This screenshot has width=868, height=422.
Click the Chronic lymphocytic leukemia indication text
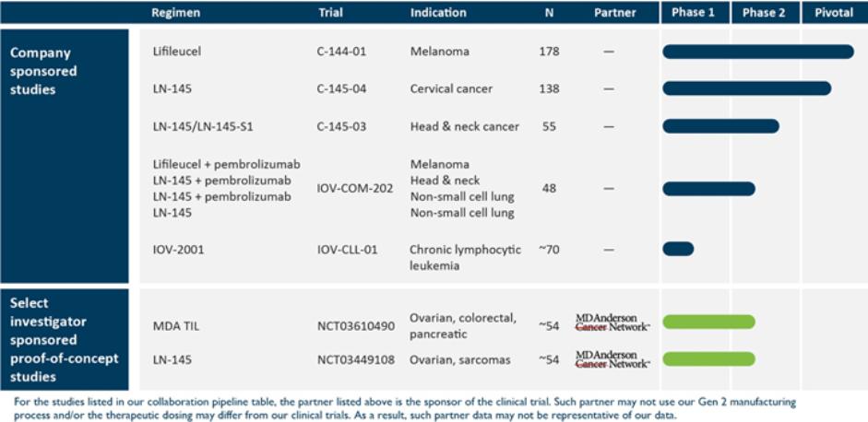tap(465, 257)
